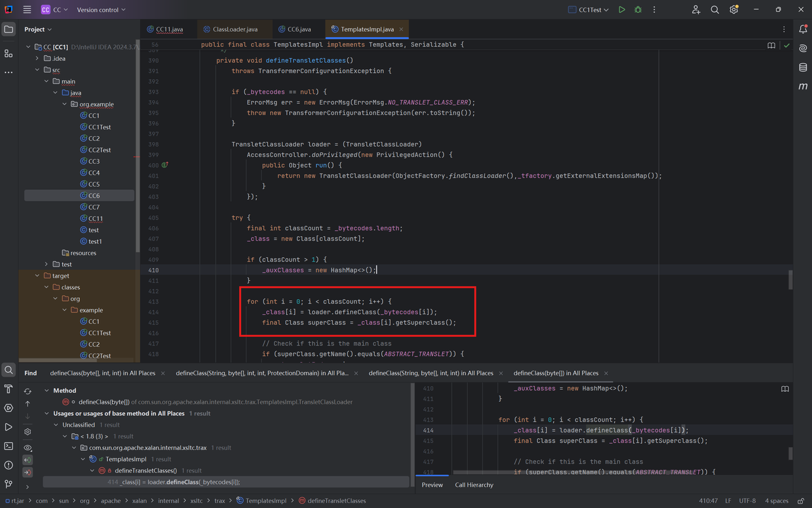Open the Database tool window

802,67
